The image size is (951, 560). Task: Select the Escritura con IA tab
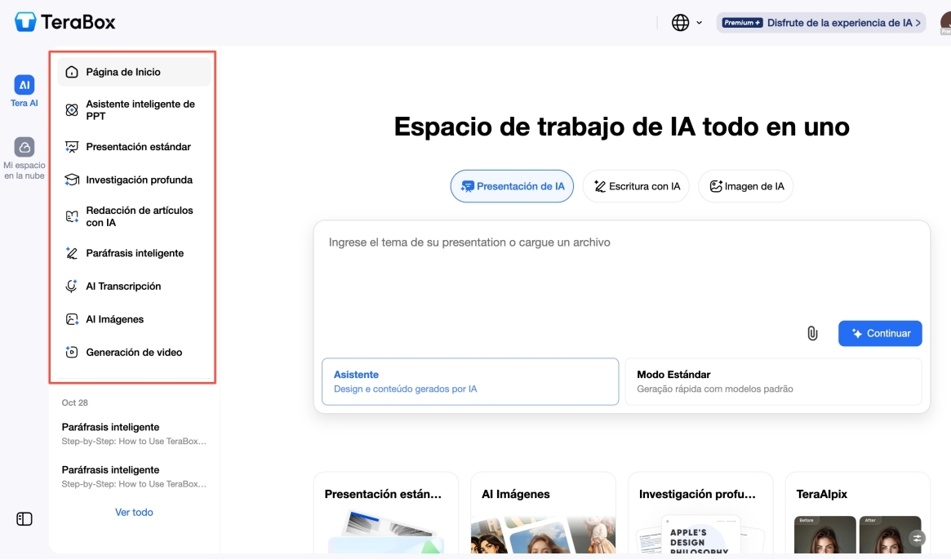(636, 186)
